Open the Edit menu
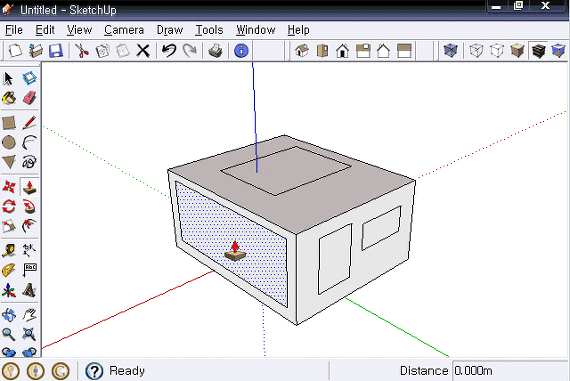The height and width of the screenshot is (381, 570). (x=45, y=30)
